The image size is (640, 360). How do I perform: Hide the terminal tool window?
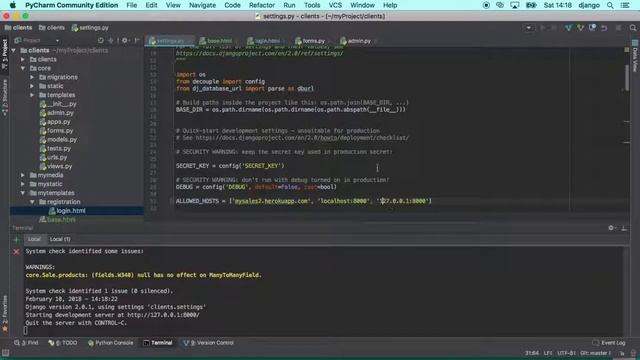tap(624, 228)
